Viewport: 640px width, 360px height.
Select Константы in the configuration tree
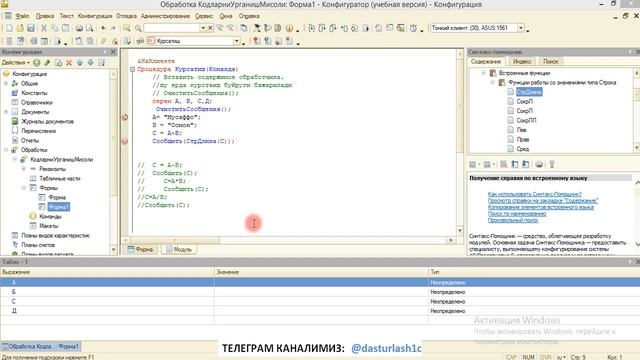34,93
